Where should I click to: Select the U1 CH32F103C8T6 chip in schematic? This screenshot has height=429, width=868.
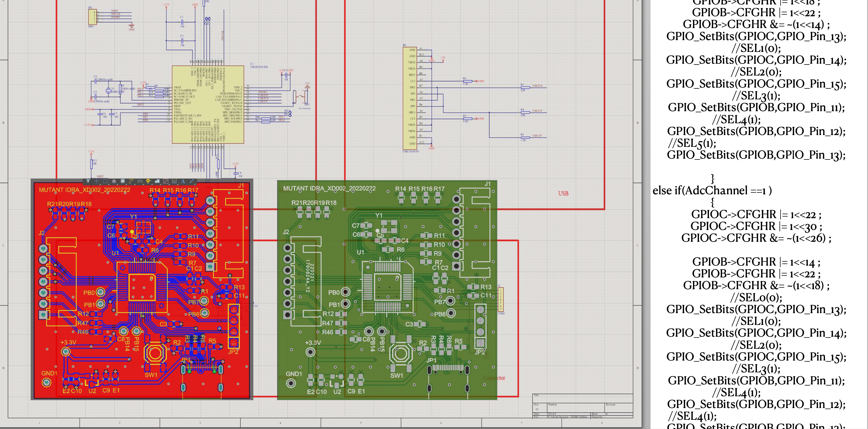pos(208,105)
